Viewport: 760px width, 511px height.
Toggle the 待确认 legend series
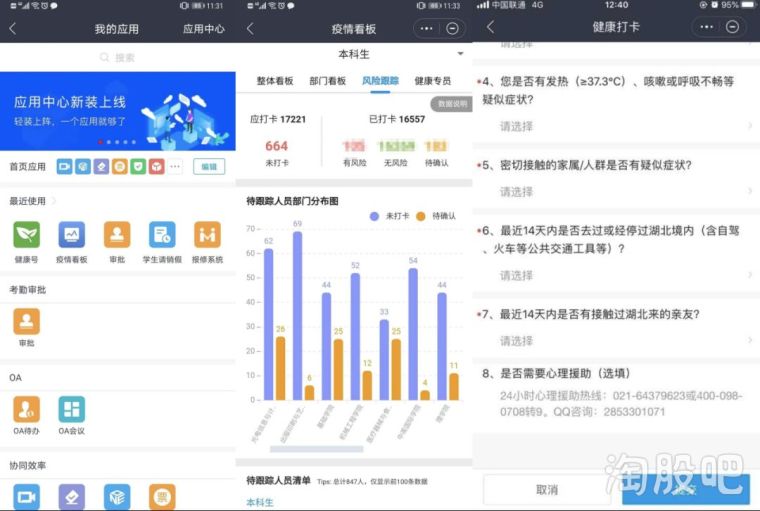click(x=436, y=216)
